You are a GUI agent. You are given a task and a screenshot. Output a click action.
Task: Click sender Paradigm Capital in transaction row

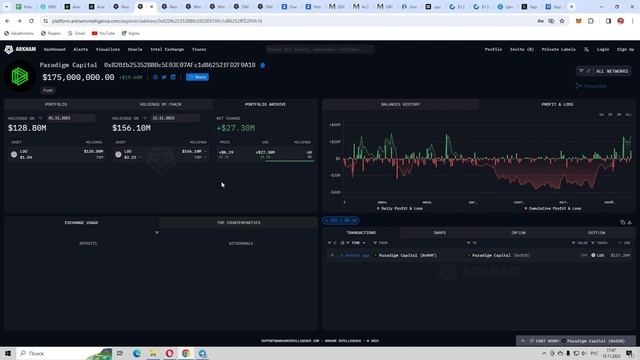coord(407,256)
